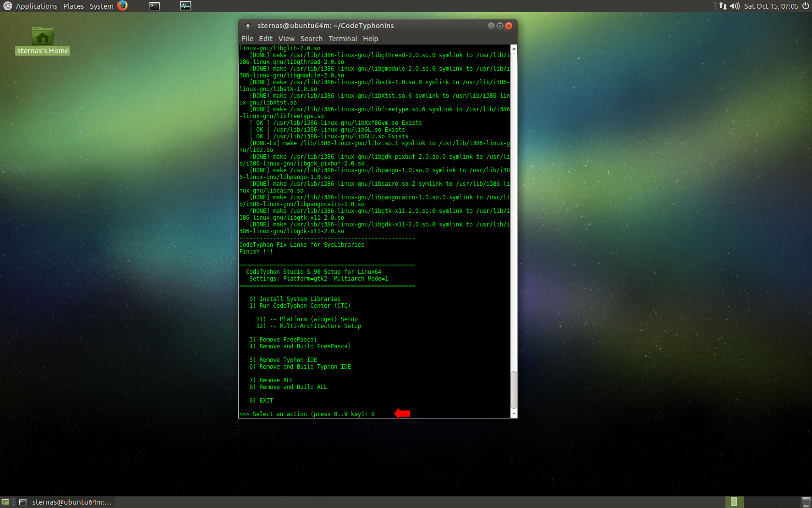Image resolution: width=812 pixels, height=508 pixels.
Task: Click the libGLU.so Exists line
Action: pos(329,136)
